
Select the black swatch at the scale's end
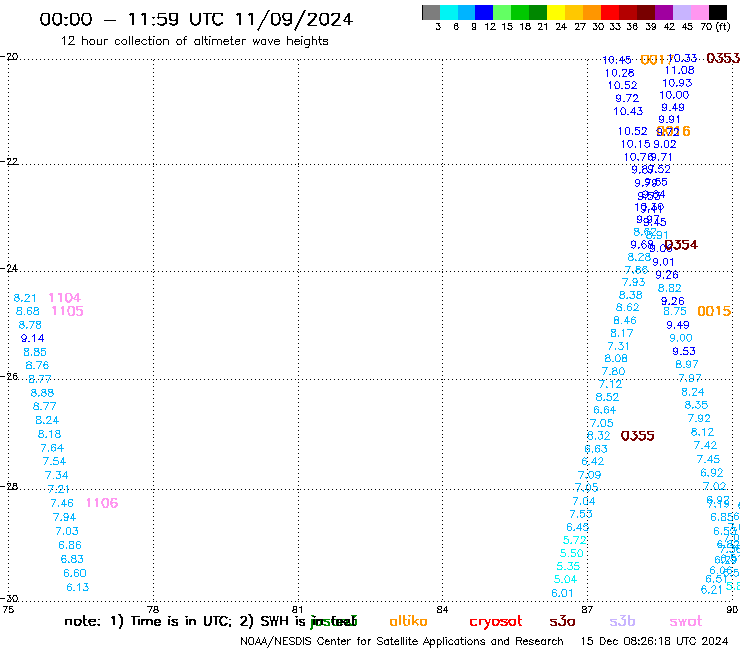(718, 12)
